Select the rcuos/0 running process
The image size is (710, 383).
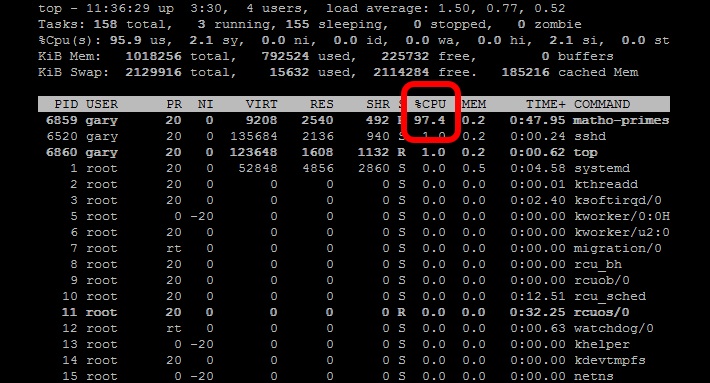[354, 312]
